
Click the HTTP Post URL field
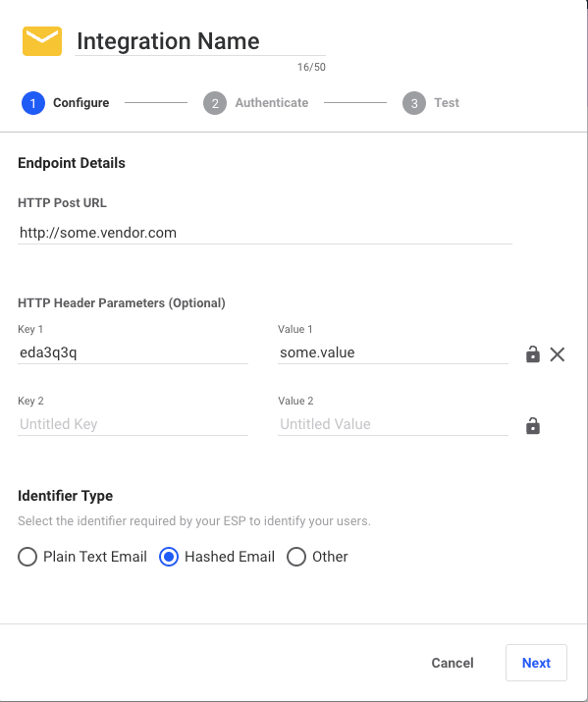(x=265, y=233)
